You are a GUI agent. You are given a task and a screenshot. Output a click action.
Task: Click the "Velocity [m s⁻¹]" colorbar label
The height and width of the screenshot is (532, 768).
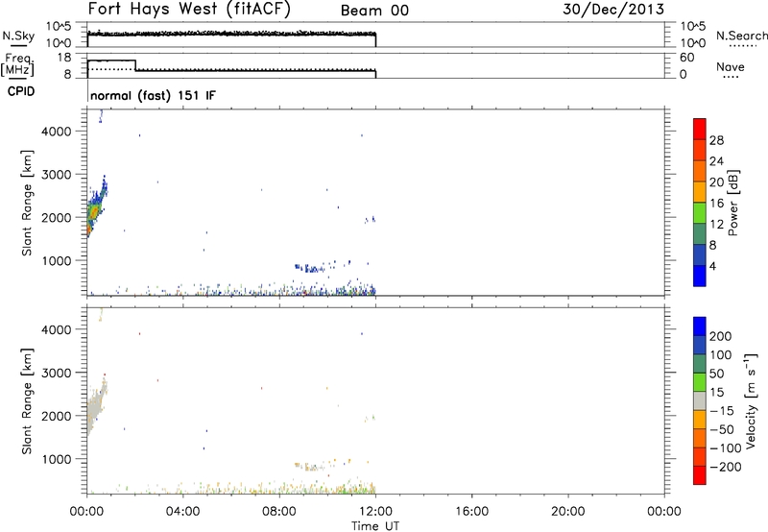click(x=751, y=400)
